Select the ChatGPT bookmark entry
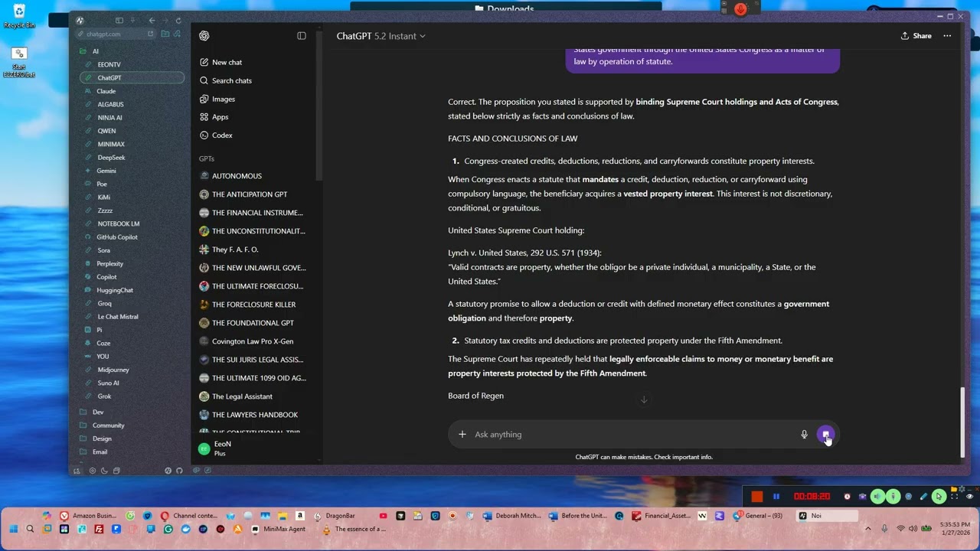 point(132,78)
